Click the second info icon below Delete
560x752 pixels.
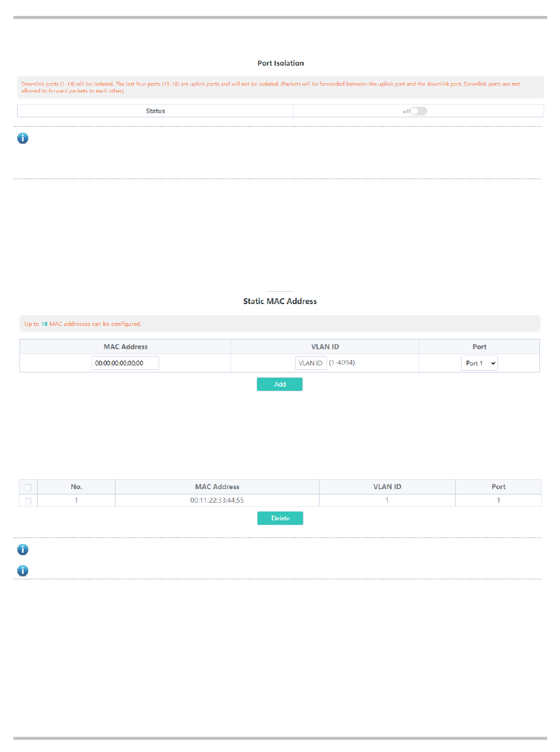(22, 570)
